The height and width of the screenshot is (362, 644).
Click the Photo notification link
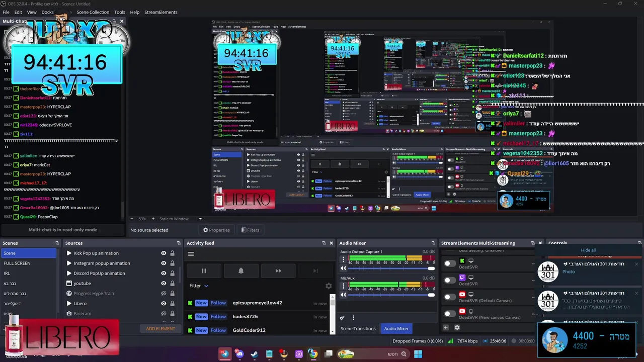569,272
